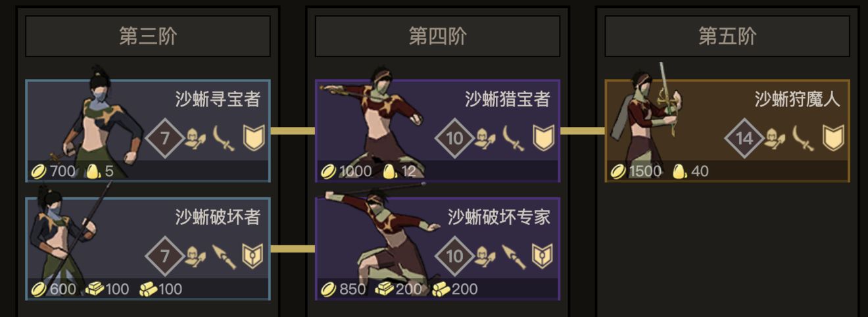This screenshot has width=868, height=317.
Task: Open the 沙蜥狩魔人 unit card
Action: click(x=727, y=131)
